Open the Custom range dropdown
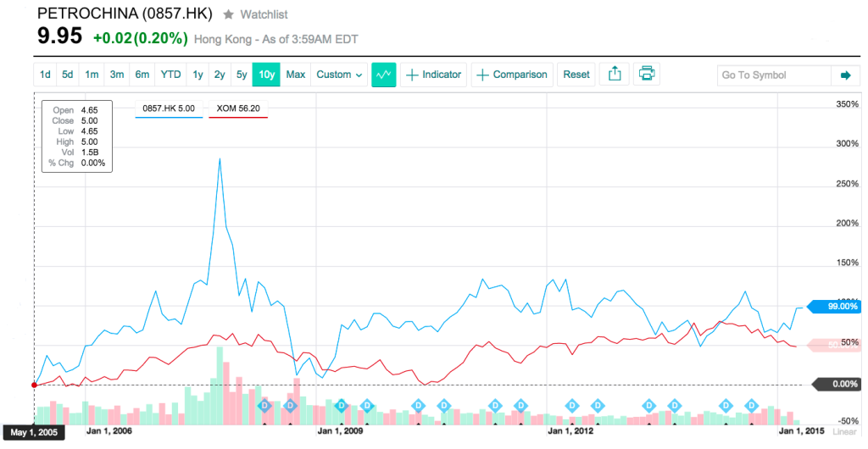 pos(339,75)
